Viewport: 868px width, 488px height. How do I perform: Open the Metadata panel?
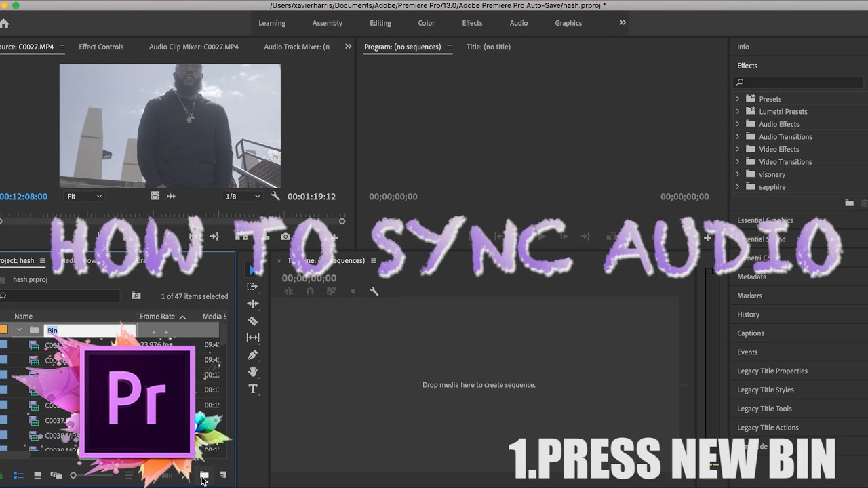(751, 277)
